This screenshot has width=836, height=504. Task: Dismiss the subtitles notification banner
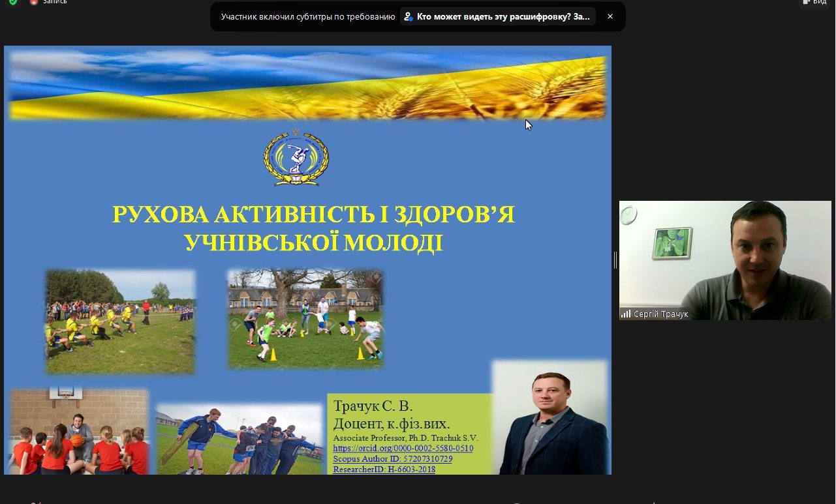(x=610, y=17)
